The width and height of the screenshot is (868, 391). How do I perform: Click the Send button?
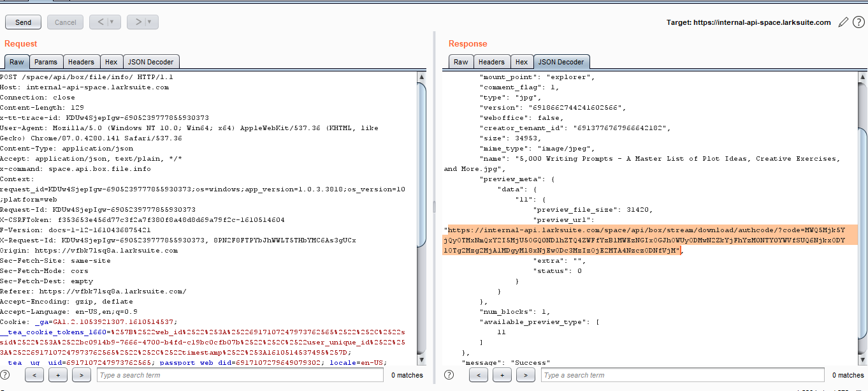point(23,22)
